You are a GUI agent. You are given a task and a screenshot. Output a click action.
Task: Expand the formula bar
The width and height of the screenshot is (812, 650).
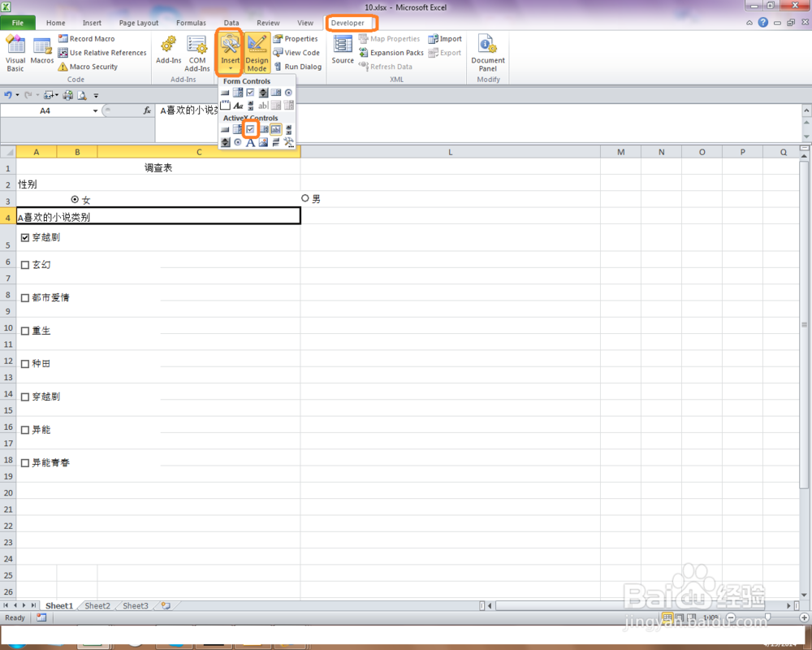click(x=806, y=110)
